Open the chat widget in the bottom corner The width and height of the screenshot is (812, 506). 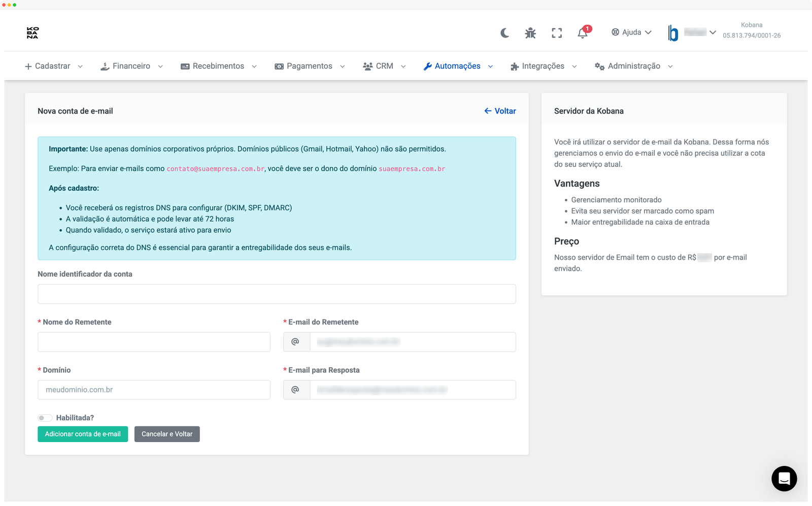click(x=784, y=479)
